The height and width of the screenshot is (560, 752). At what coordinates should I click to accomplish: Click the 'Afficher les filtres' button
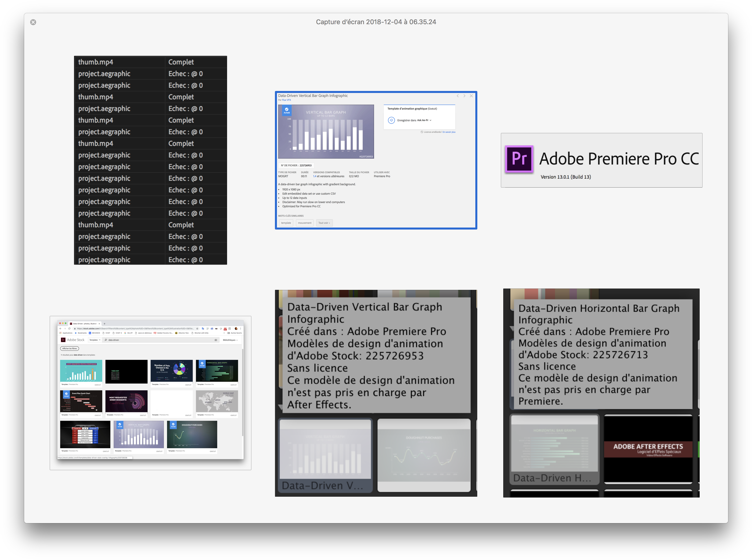[x=70, y=348]
